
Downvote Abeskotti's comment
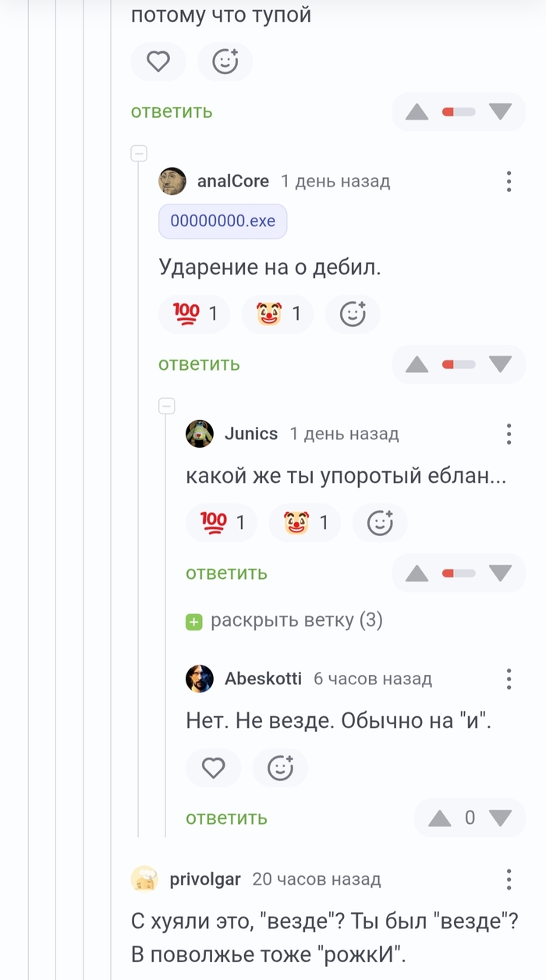(500, 818)
